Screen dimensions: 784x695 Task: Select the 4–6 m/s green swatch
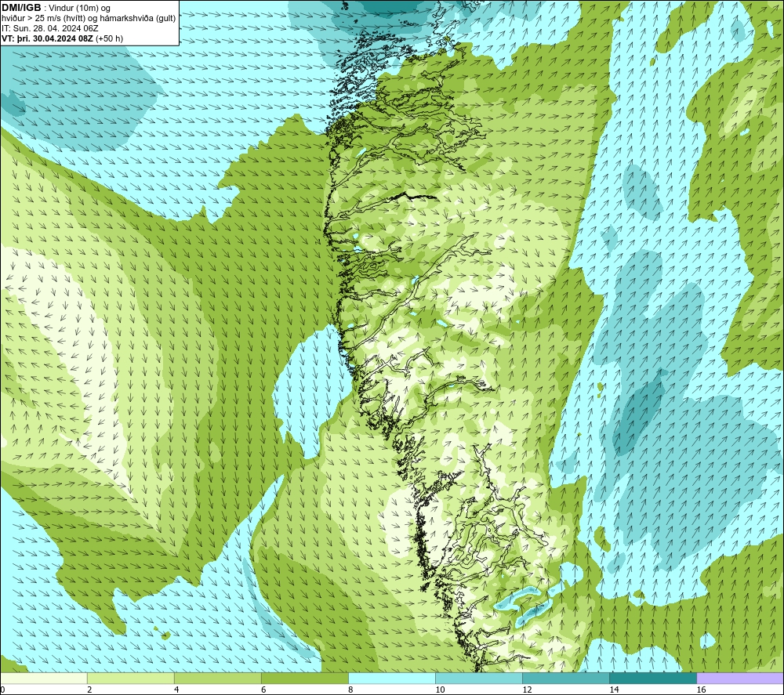point(217,679)
